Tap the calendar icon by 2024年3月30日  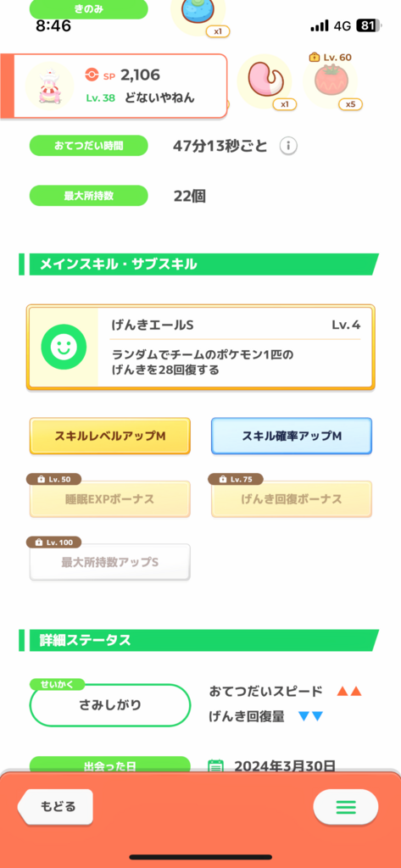coord(215,766)
